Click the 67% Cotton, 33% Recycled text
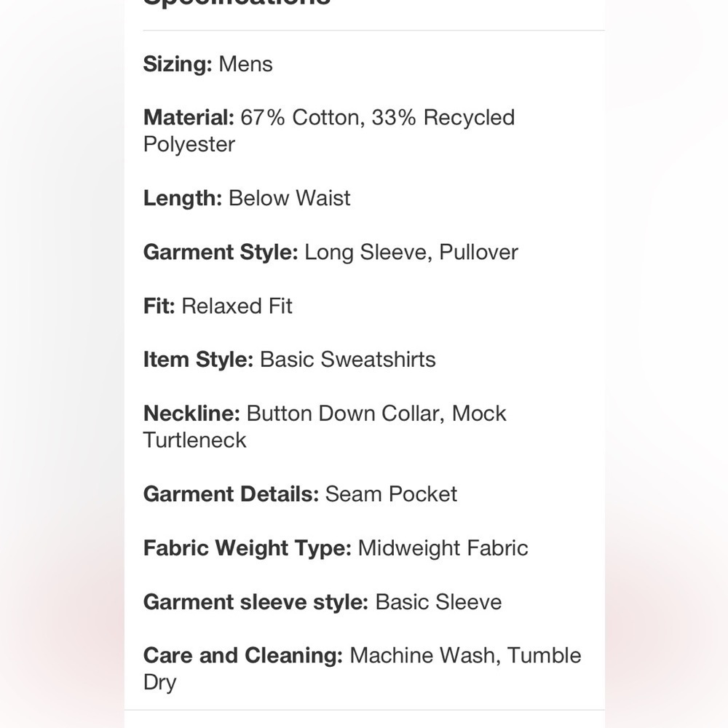Image resolution: width=728 pixels, height=728 pixels. (x=377, y=117)
